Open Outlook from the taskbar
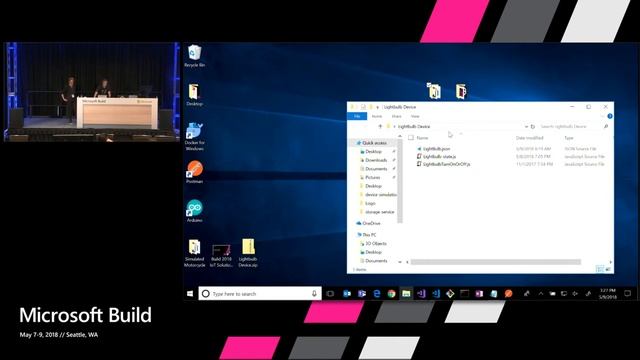Image resolution: width=640 pixels, height=360 pixels. [347, 293]
